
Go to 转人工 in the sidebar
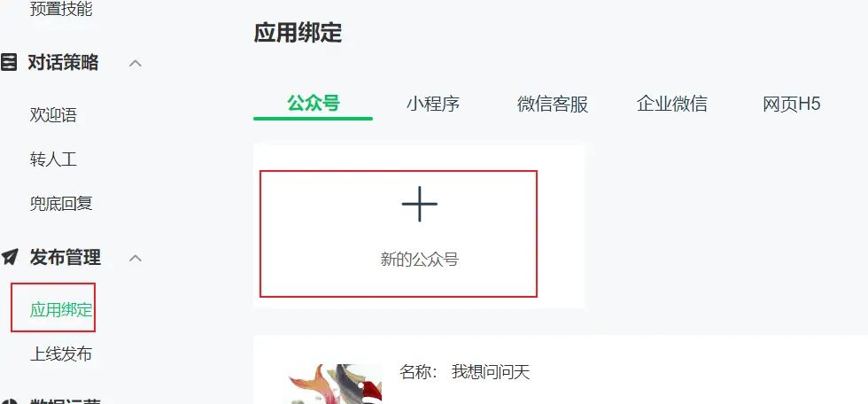53,160
